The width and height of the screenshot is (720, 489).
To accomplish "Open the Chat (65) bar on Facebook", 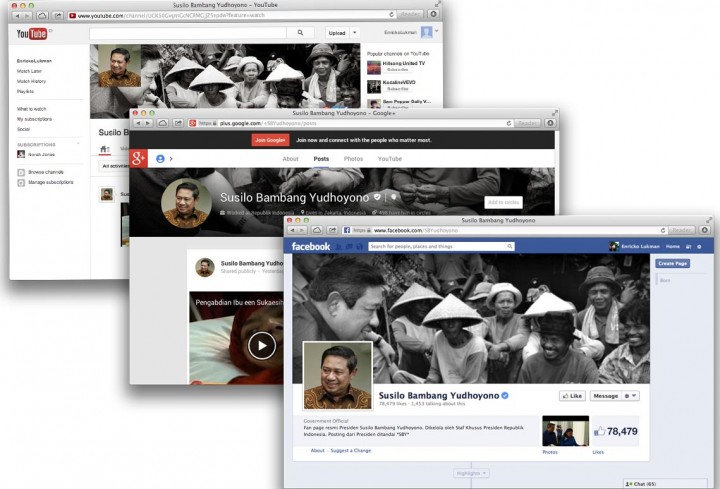I will 665,483.
